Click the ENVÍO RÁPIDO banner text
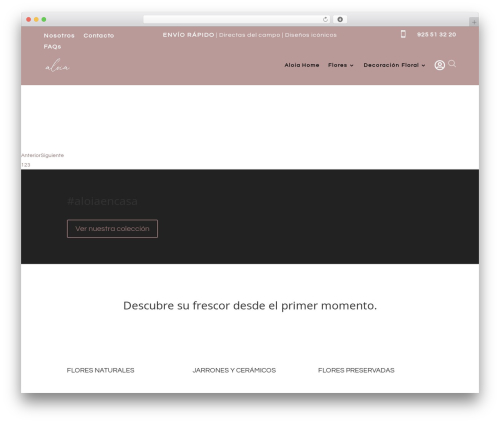The height and width of the screenshot is (423, 500). click(x=188, y=35)
